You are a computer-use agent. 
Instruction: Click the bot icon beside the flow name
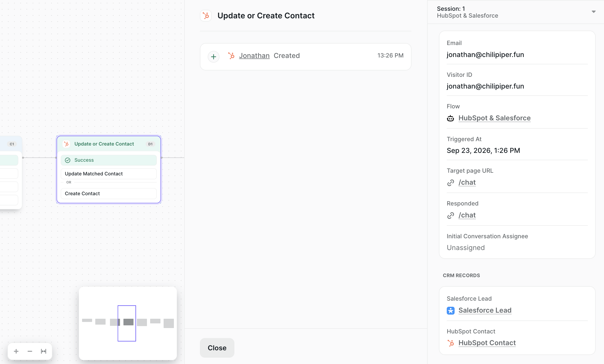tap(450, 118)
